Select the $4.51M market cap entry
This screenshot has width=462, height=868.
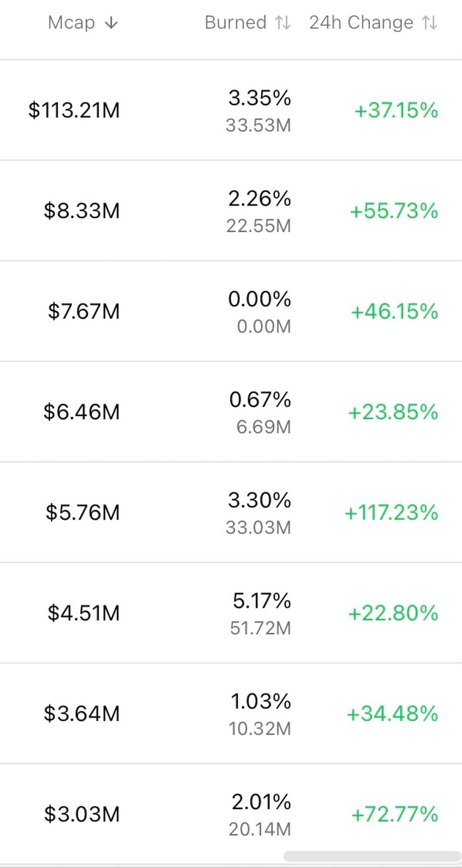pos(84,613)
